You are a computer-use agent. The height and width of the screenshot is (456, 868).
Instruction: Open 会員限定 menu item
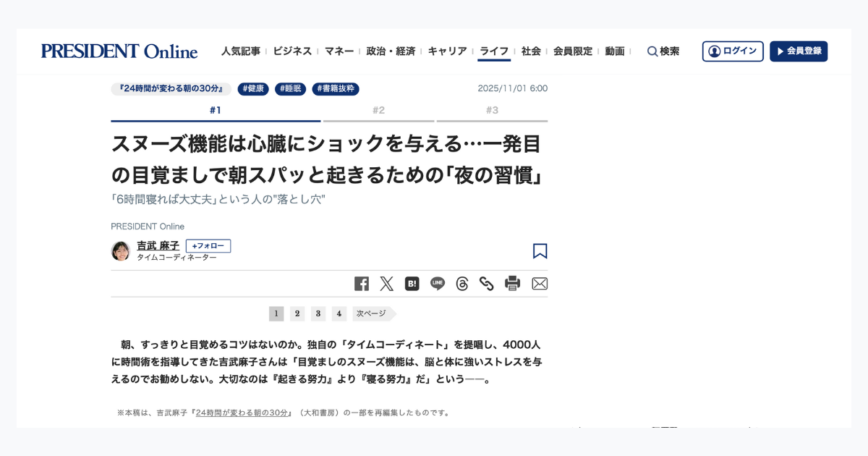573,51
